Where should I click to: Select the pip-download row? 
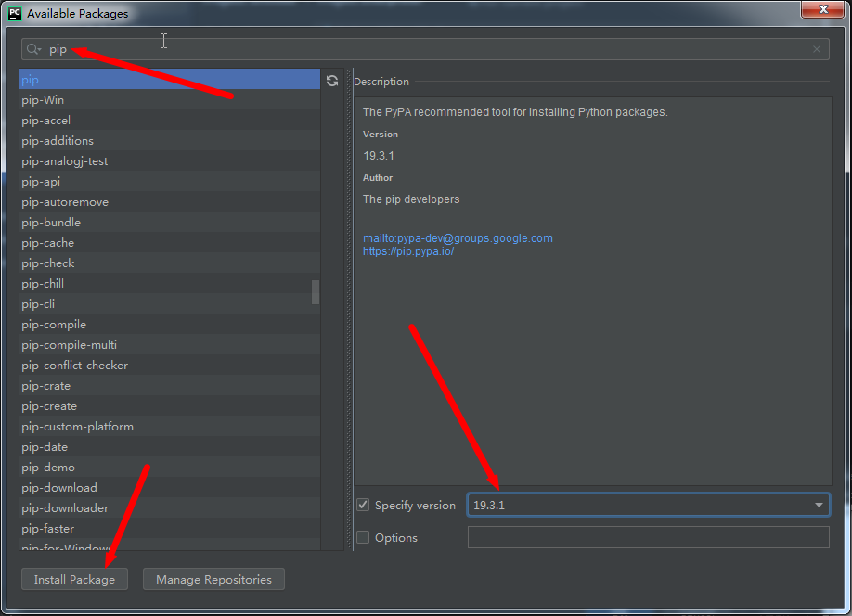[170, 488]
